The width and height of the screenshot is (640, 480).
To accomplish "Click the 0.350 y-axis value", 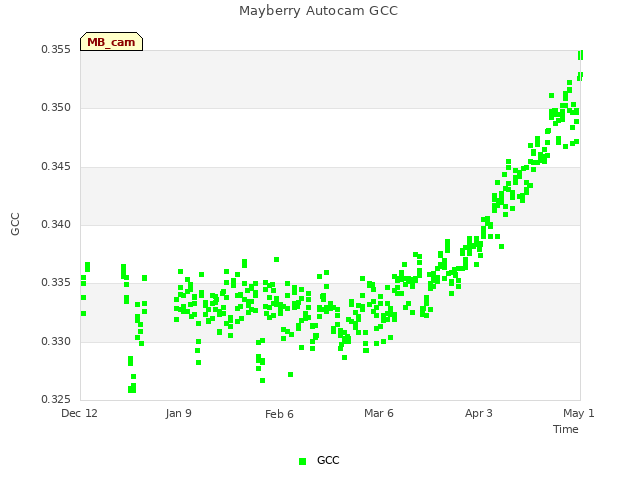I will coord(56,107).
